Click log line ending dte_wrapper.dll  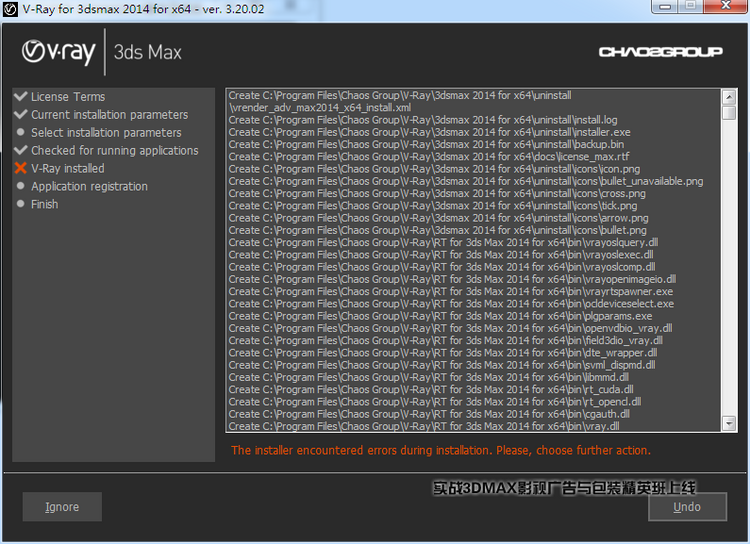pyautogui.click(x=443, y=353)
